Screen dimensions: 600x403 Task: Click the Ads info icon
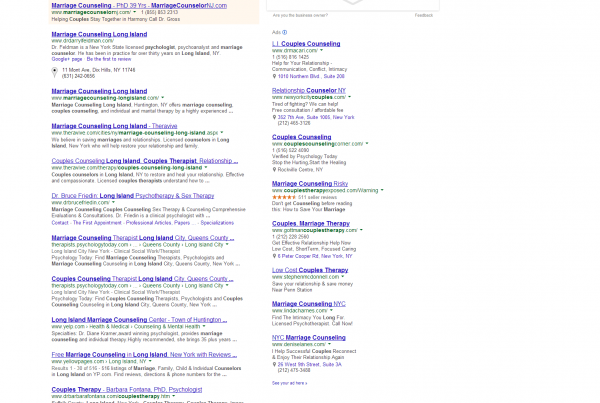284,33
